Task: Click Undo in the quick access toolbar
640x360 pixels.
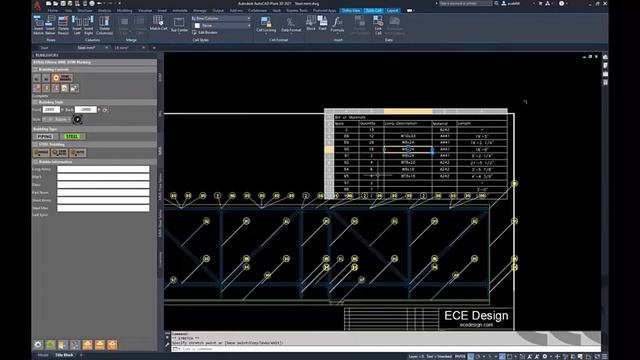Action: [x=99, y=3]
